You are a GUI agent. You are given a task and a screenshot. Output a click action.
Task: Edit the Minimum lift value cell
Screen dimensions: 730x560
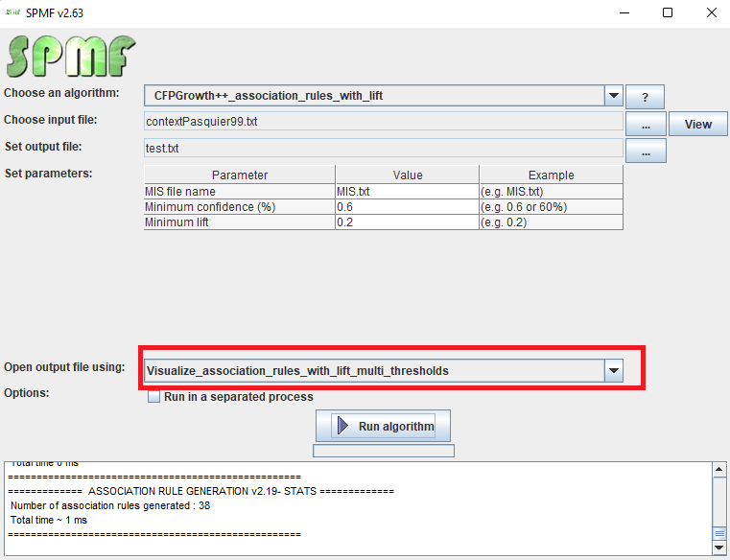click(407, 222)
